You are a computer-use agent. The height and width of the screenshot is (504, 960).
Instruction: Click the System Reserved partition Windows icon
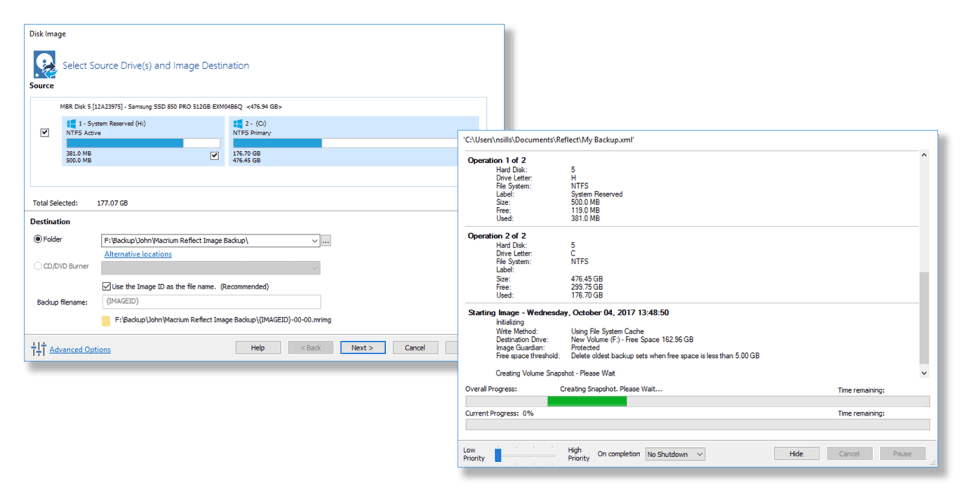tap(100, 125)
